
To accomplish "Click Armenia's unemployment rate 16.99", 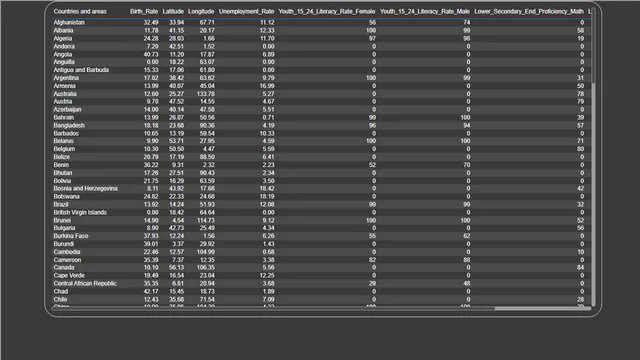I will [x=267, y=86].
